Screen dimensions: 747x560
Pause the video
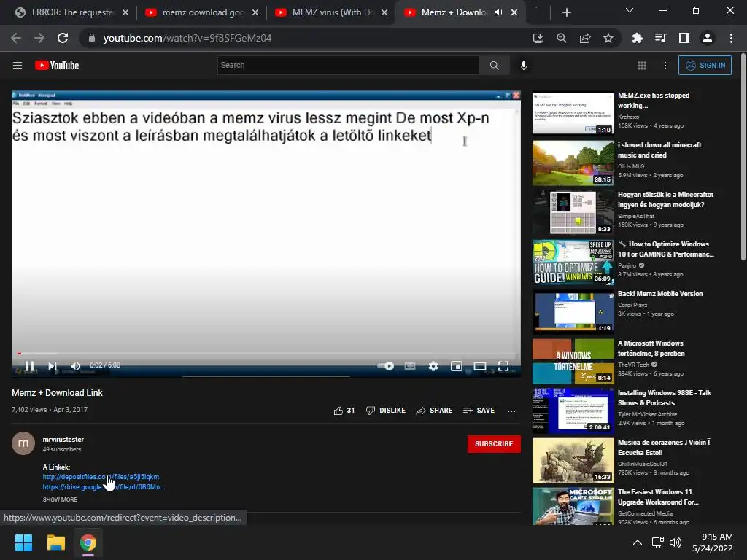(x=29, y=366)
